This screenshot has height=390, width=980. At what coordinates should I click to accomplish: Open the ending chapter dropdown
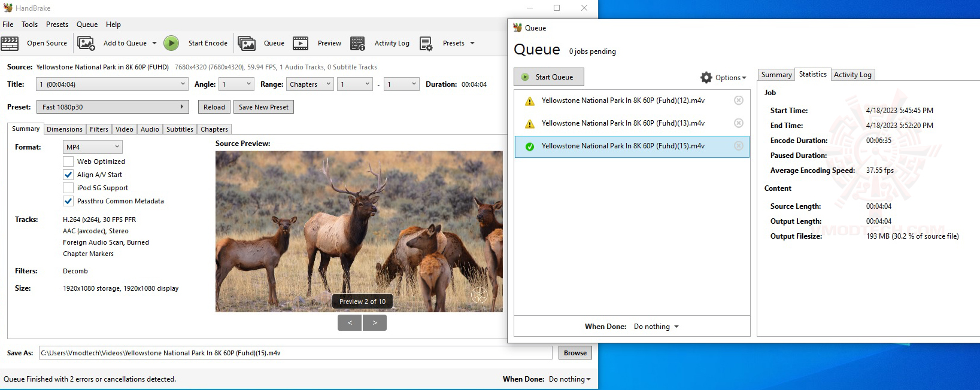point(402,84)
